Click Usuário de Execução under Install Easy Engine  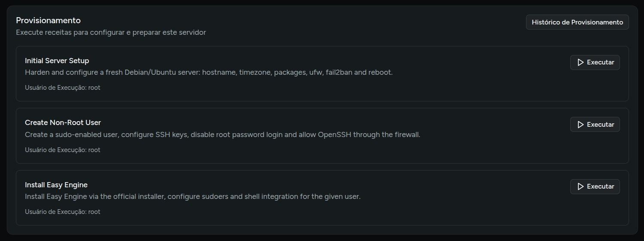[x=63, y=212]
